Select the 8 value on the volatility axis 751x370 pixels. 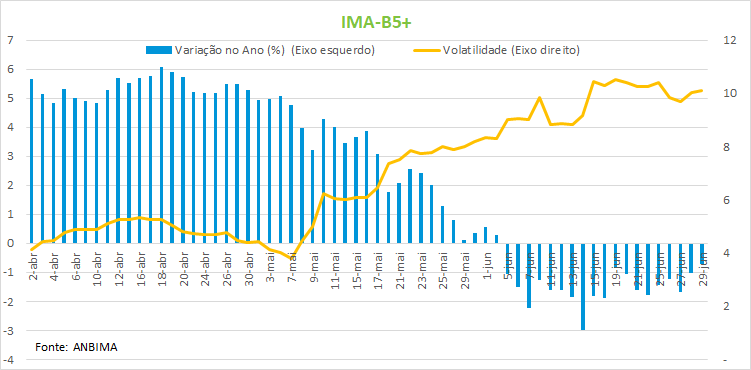point(727,147)
